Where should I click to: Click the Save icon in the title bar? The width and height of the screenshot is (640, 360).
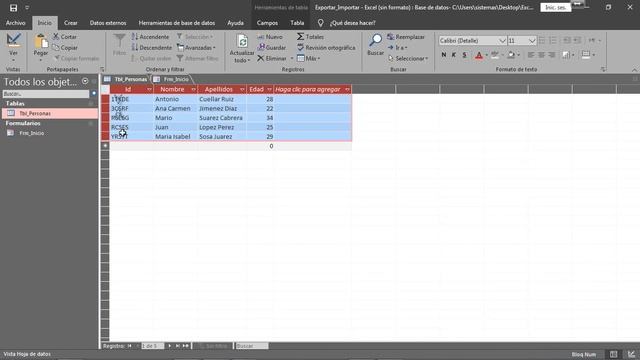click(13, 8)
